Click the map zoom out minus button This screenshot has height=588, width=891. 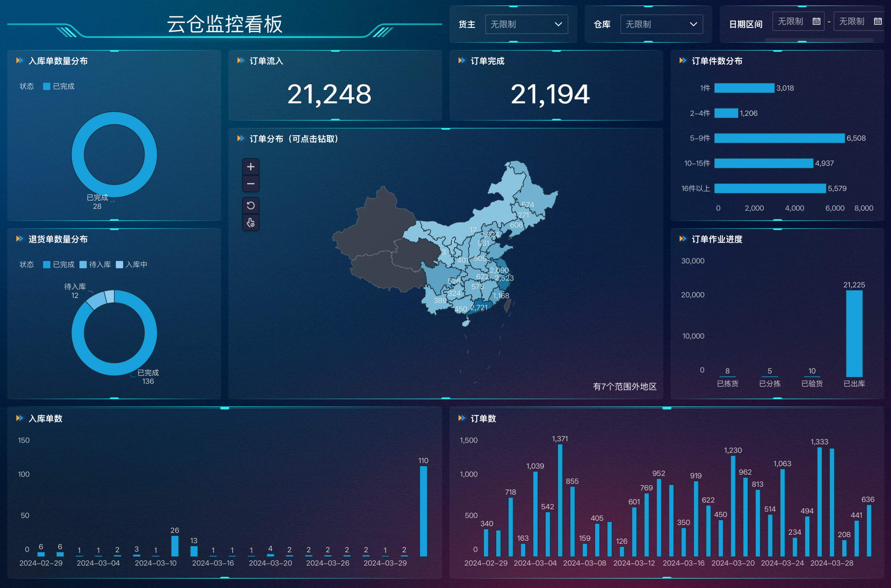point(251,184)
